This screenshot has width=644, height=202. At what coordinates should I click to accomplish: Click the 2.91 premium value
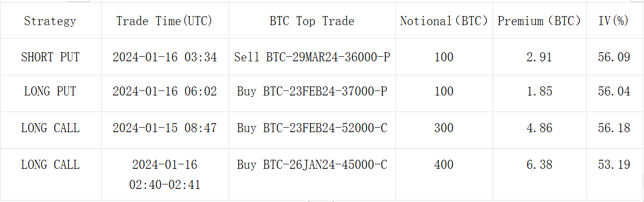(540, 57)
